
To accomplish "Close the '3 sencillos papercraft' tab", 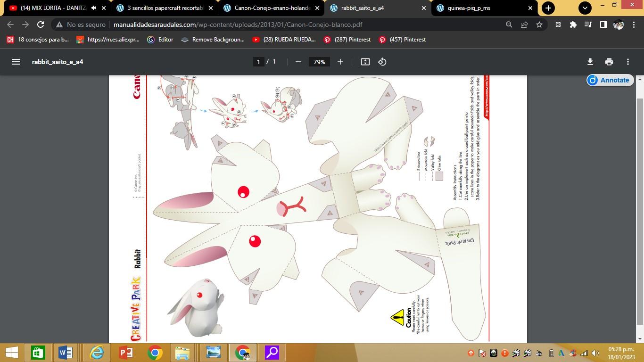I will 210,8.
